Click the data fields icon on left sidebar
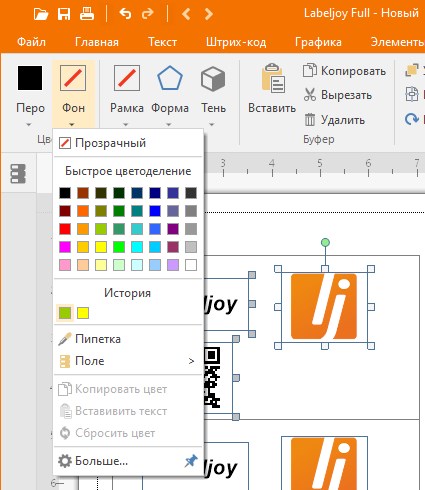 click(18, 174)
